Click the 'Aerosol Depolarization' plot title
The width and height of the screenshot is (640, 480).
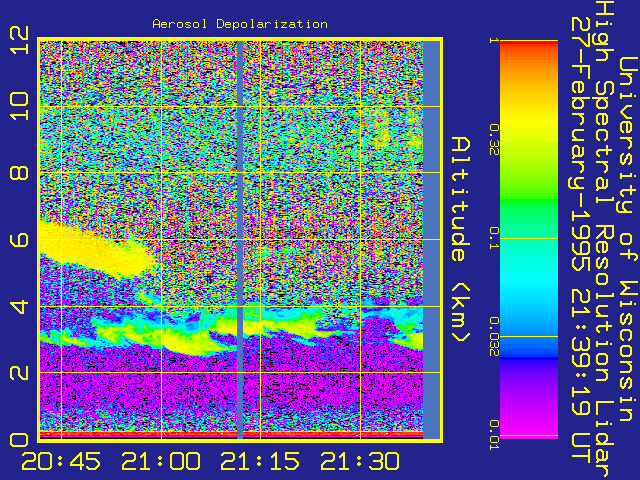click(x=240, y=24)
